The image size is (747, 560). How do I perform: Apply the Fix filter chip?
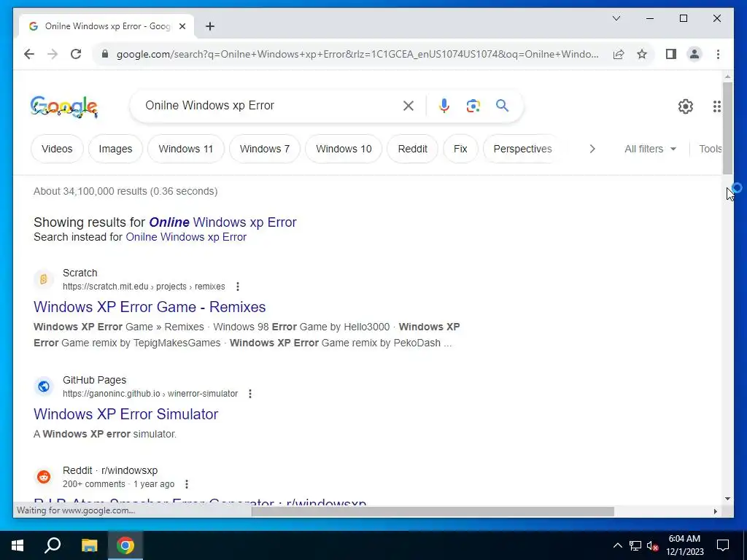tap(460, 149)
